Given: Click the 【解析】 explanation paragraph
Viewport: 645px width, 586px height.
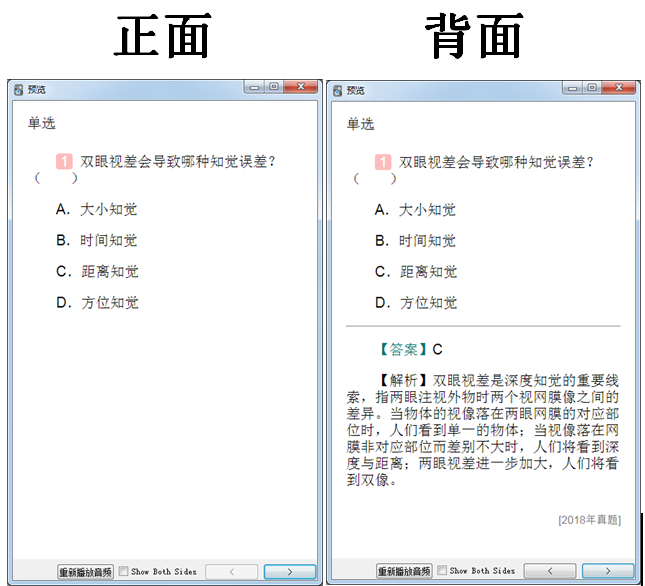Looking at the screenshot, I should point(483,430).
